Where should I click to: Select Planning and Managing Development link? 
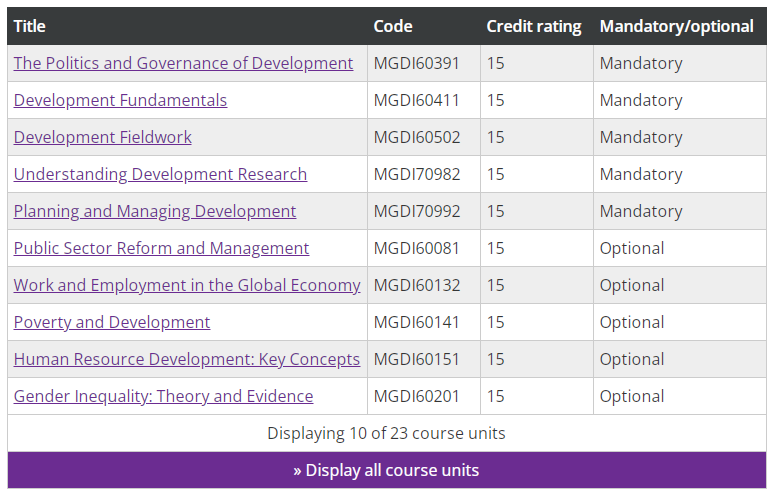coord(155,211)
